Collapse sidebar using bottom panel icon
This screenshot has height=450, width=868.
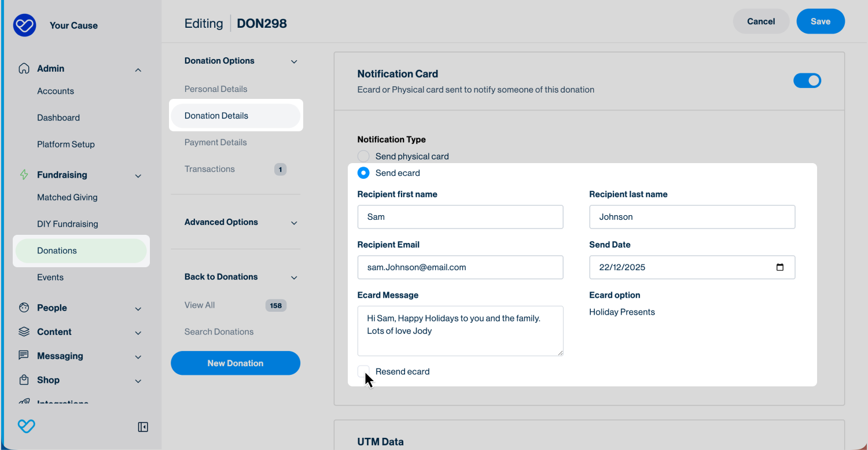tap(143, 427)
